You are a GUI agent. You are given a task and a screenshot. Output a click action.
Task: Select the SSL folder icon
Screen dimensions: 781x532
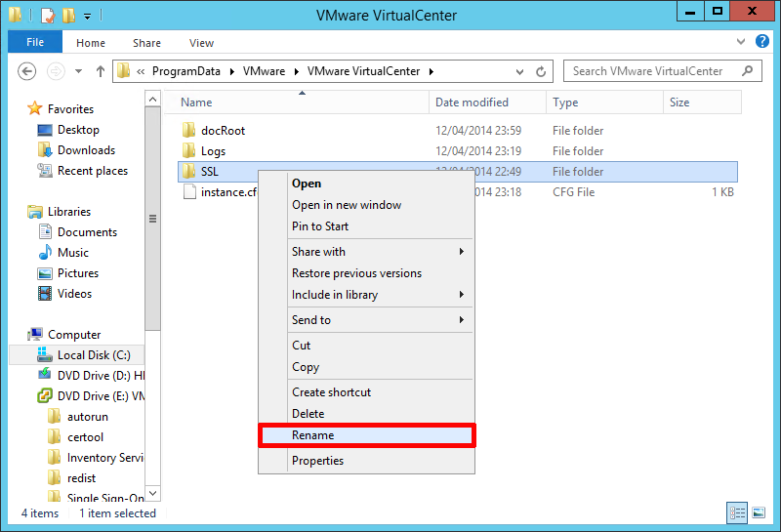(188, 172)
